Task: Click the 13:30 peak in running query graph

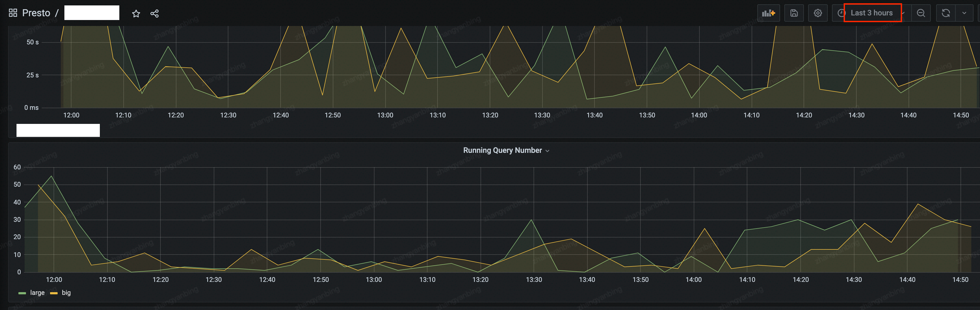Action: tap(531, 220)
